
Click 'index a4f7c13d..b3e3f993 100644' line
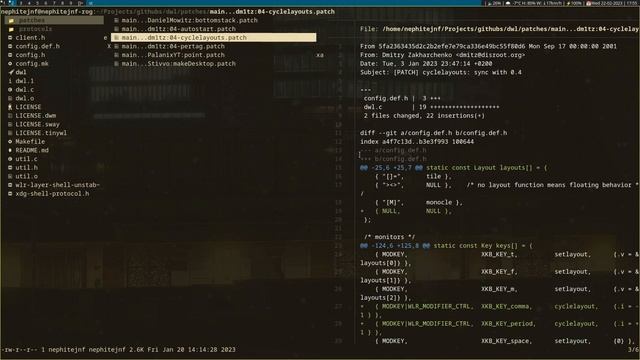tap(417, 142)
